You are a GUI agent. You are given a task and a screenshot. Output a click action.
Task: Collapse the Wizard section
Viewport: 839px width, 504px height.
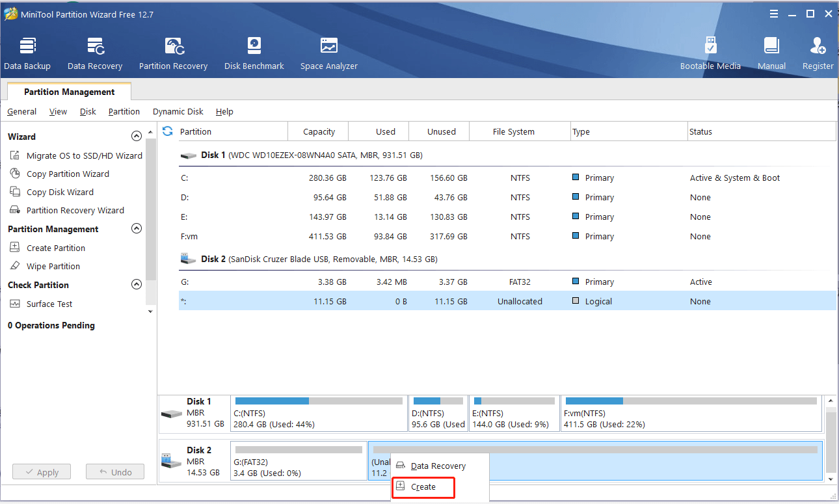136,137
